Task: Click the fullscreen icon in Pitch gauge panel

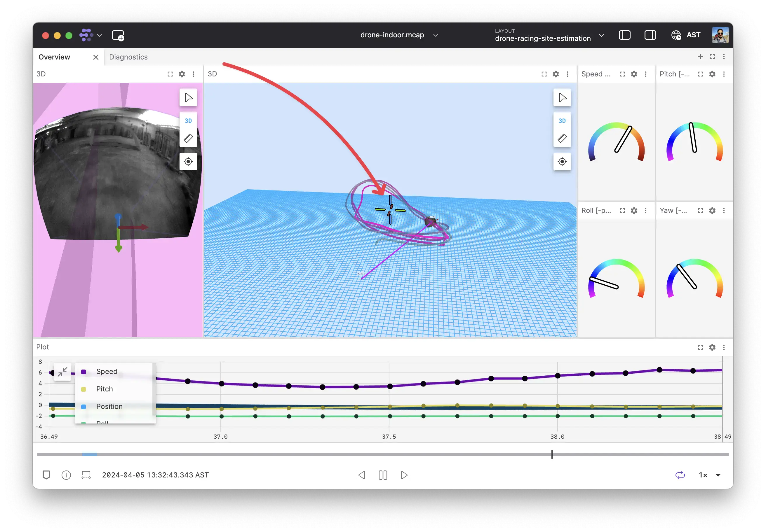Action: pyautogui.click(x=699, y=74)
